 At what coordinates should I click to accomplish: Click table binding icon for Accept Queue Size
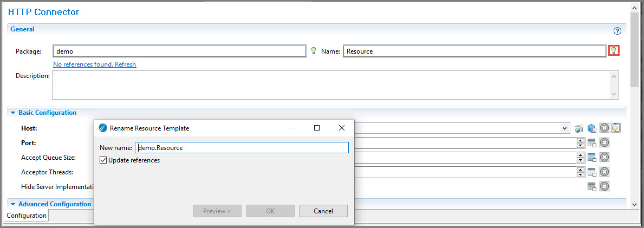pyautogui.click(x=592, y=158)
